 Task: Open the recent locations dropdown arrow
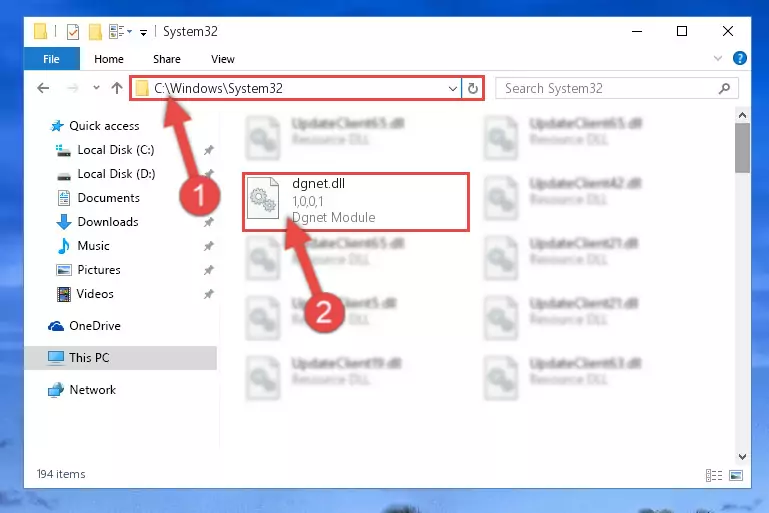(96, 88)
